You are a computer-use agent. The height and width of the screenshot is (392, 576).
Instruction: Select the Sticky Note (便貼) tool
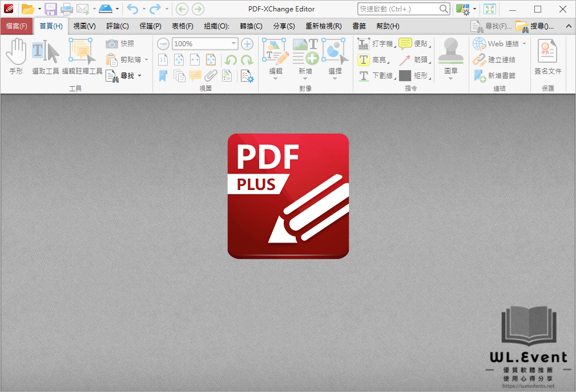coord(415,44)
